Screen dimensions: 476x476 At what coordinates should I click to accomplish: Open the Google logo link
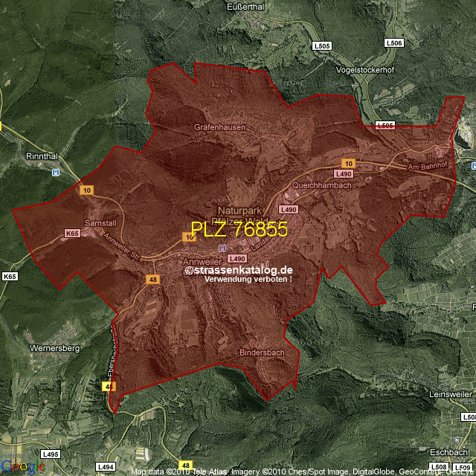(x=22, y=466)
